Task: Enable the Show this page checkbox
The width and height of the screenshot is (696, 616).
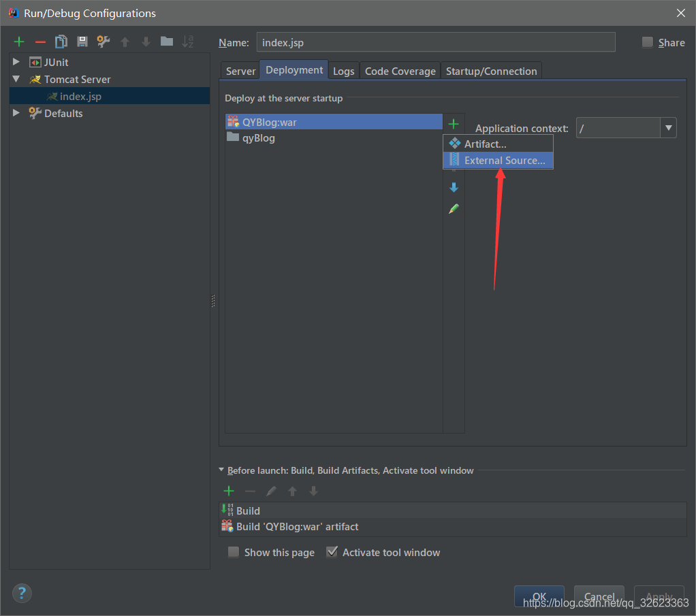Action: pyautogui.click(x=234, y=551)
